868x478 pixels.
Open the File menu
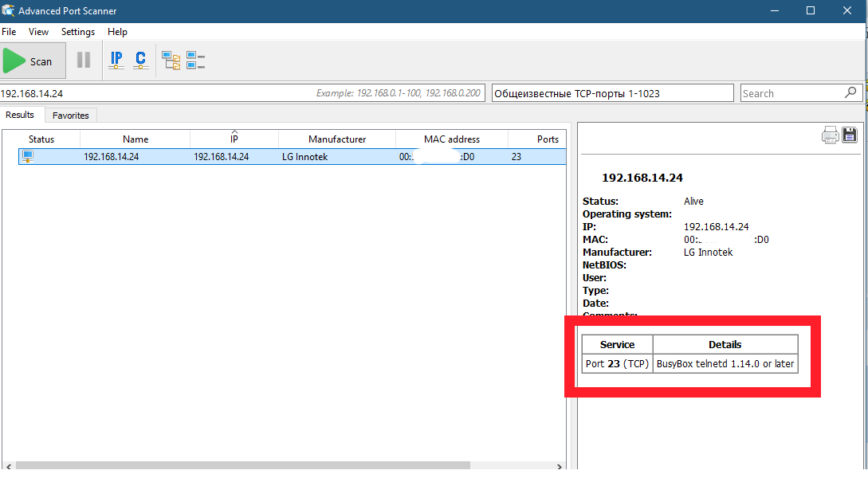coord(9,32)
